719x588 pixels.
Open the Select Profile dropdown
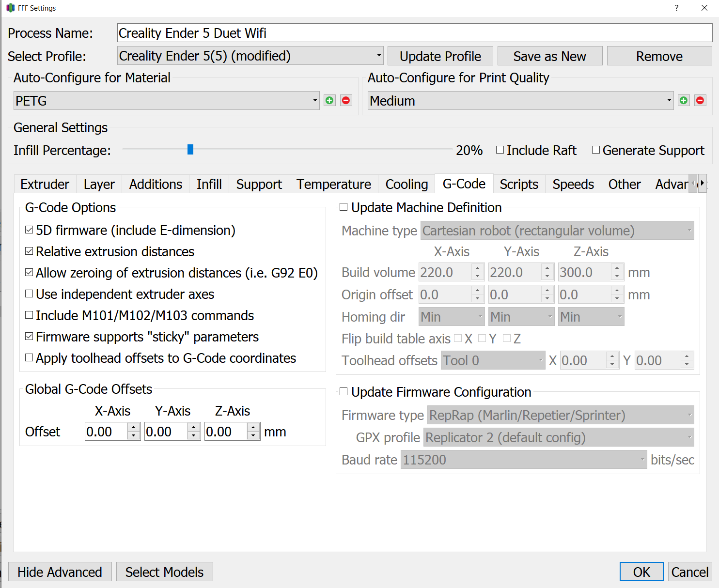250,56
